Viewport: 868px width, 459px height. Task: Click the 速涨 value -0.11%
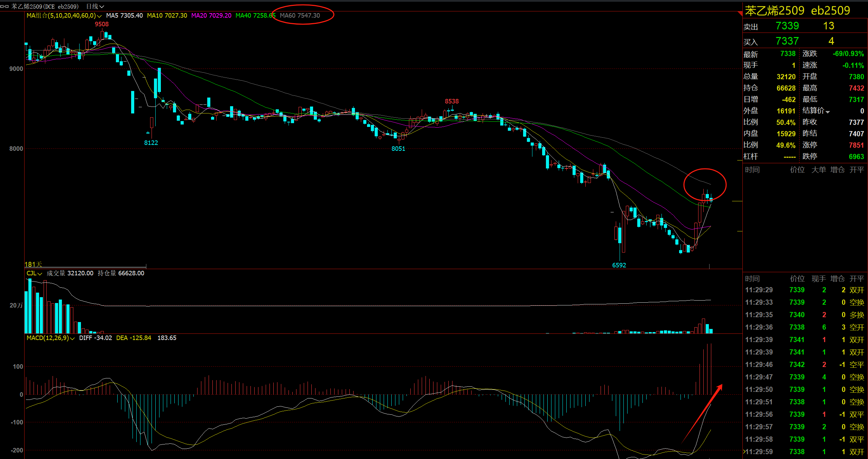pos(853,65)
